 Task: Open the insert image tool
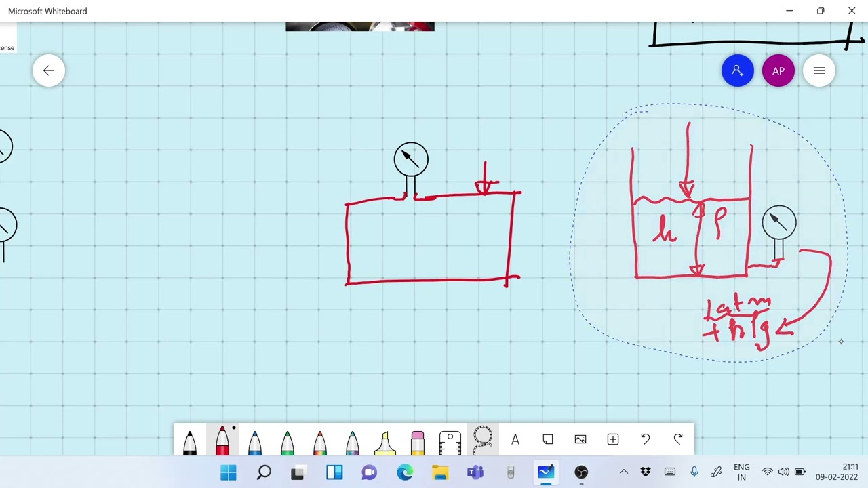point(580,440)
